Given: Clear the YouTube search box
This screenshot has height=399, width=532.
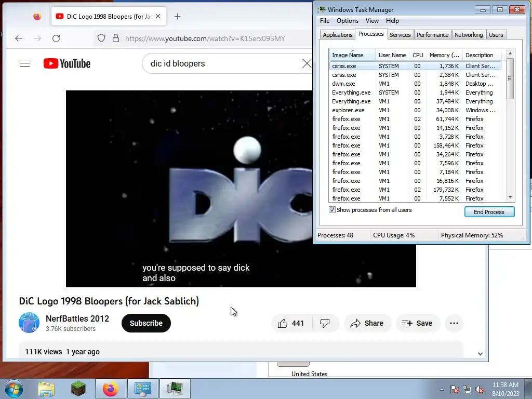Looking at the screenshot, I should 307,63.
